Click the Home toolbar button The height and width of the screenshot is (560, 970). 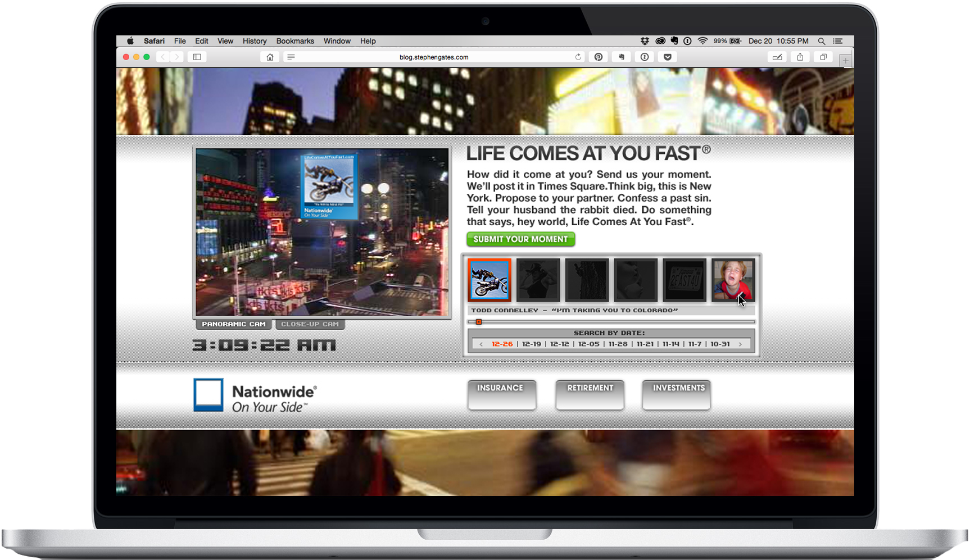pos(270,57)
